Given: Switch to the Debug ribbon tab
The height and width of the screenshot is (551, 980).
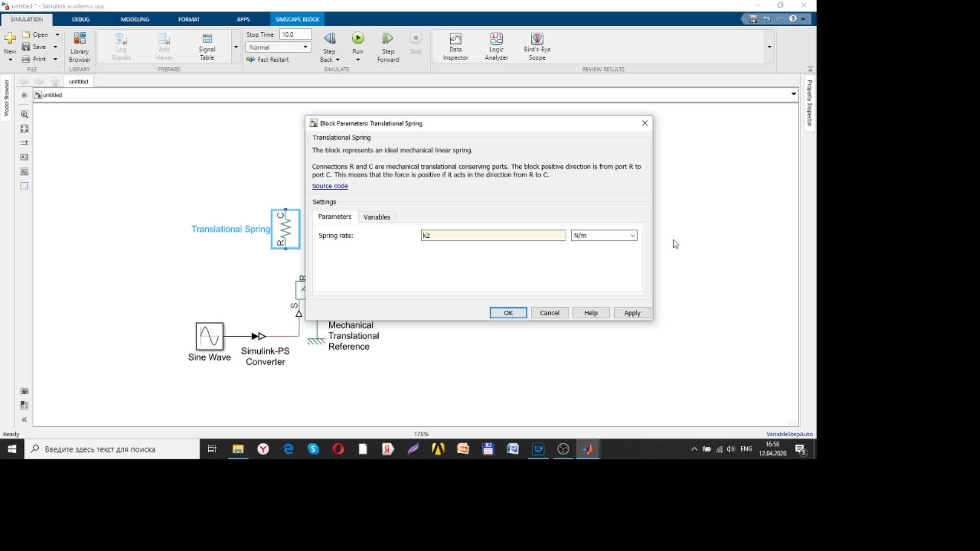Looking at the screenshot, I should (81, 19).
